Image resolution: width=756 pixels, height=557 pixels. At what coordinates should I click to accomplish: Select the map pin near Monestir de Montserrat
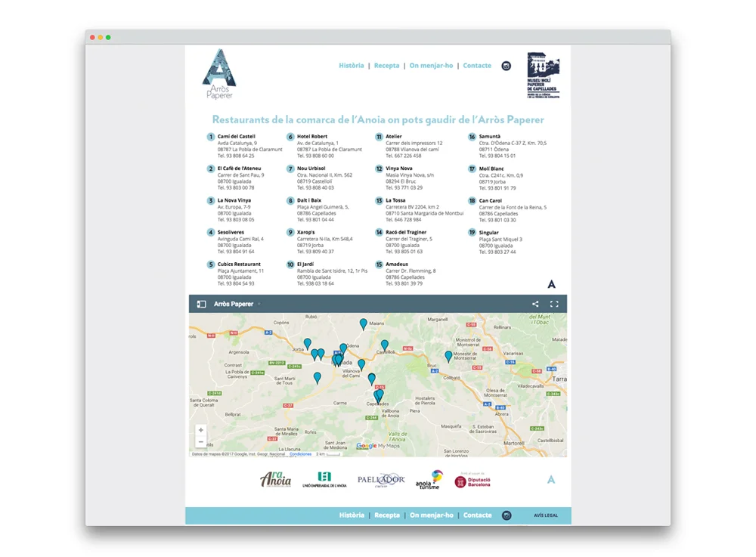[448, 357]
